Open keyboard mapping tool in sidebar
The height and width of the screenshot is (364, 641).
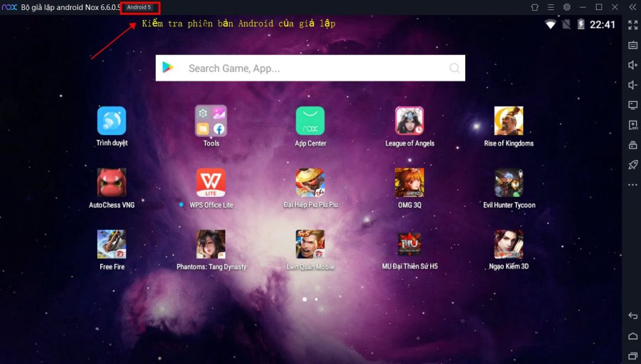point(633,45)
